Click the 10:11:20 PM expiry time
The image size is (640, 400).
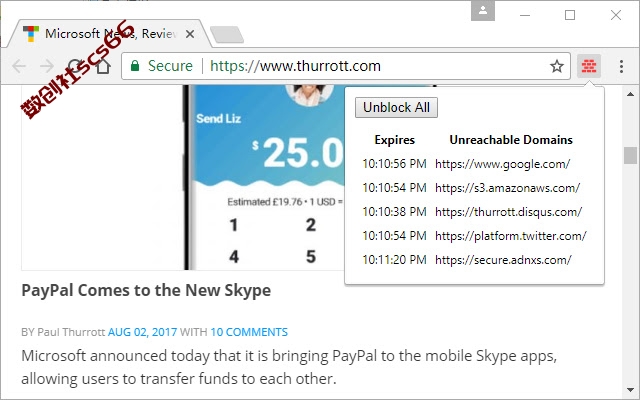click(x=394, y=260)
